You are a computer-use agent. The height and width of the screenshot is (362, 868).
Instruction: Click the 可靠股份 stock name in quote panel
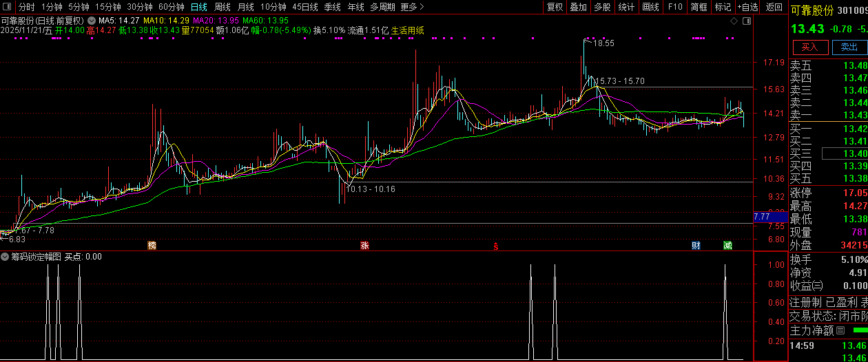[812, 11]
